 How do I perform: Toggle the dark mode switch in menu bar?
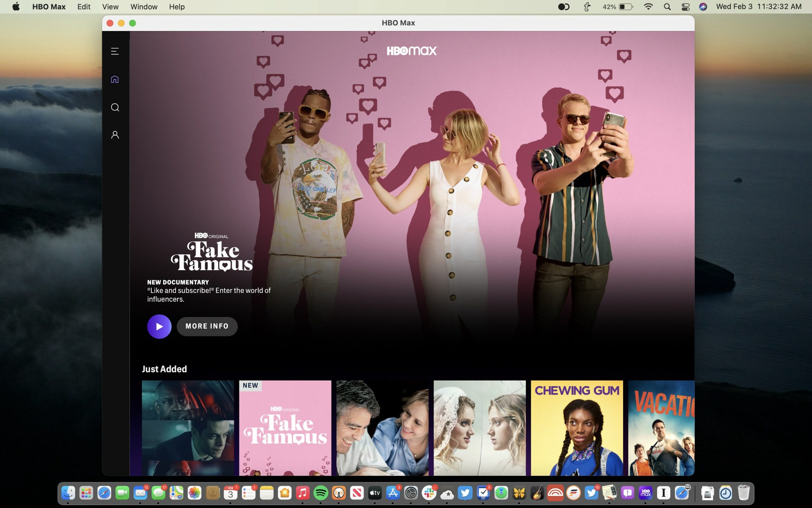pos(564,7)
